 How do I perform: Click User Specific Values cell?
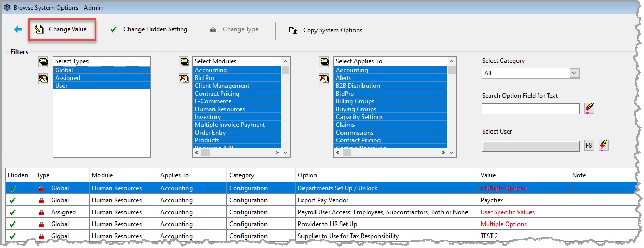coord(524,212)
